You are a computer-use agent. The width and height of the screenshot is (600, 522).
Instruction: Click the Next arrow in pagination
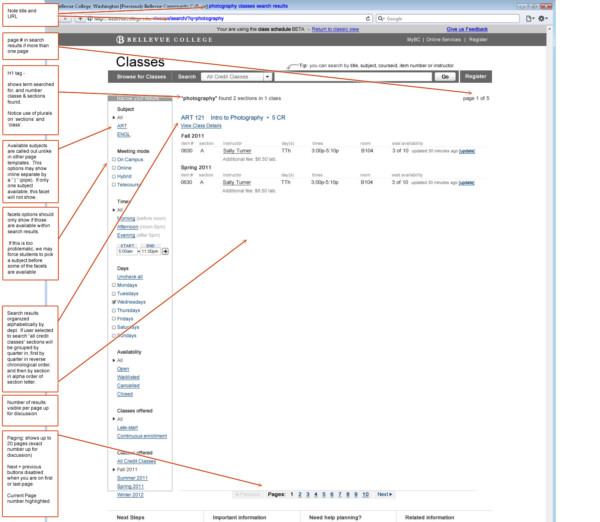[385, 494]
